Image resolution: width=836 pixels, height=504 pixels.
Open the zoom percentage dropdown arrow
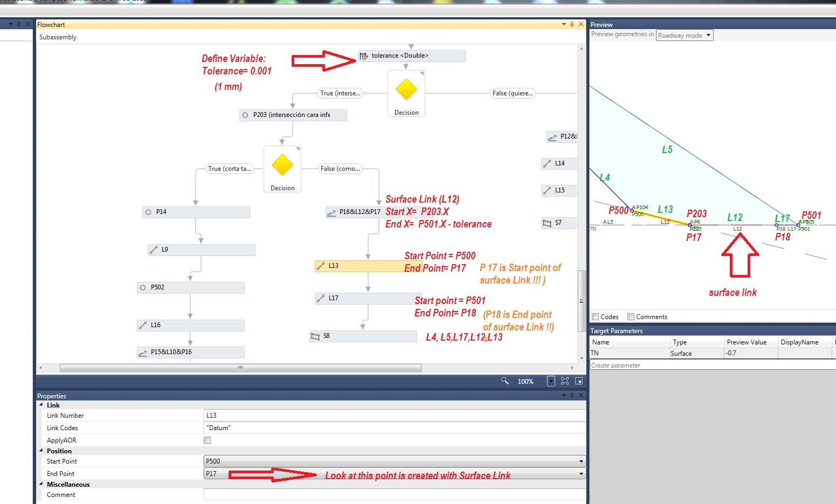point(551,381)
